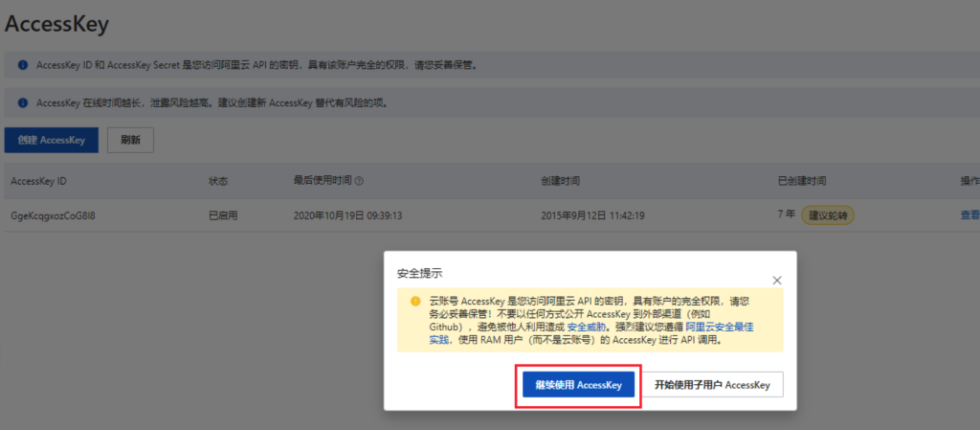
Task: Select 开始使用子用户 AccessKey button
Action: (x=712, y=385)
